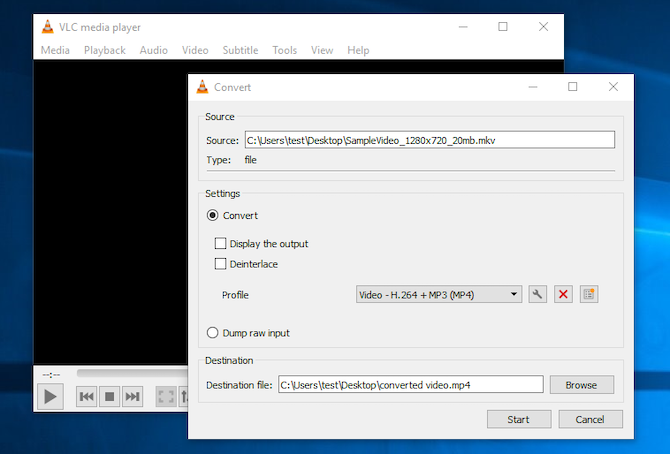Click the VLC seek bar
The image size is (670, 454).
132,373
